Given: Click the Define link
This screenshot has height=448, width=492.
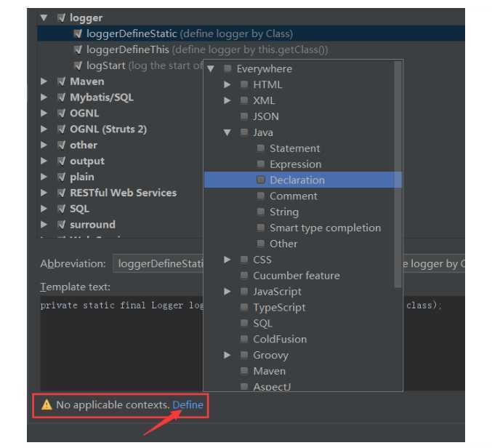Looking at the screenshot, I should pos(187,404).
